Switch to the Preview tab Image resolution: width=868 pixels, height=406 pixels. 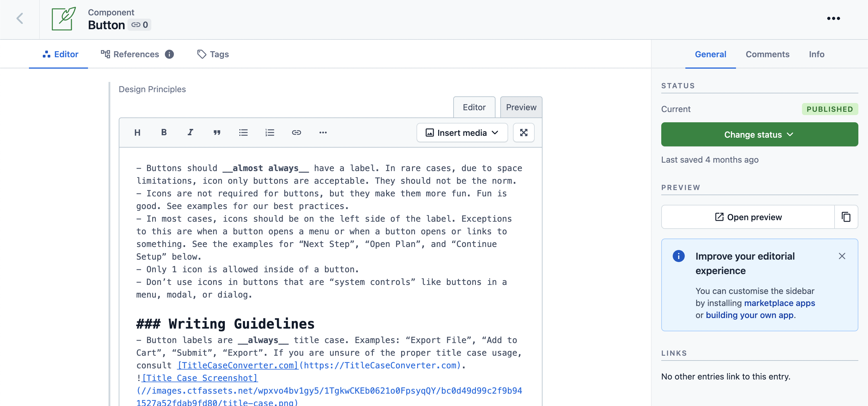tap(520, 106)
